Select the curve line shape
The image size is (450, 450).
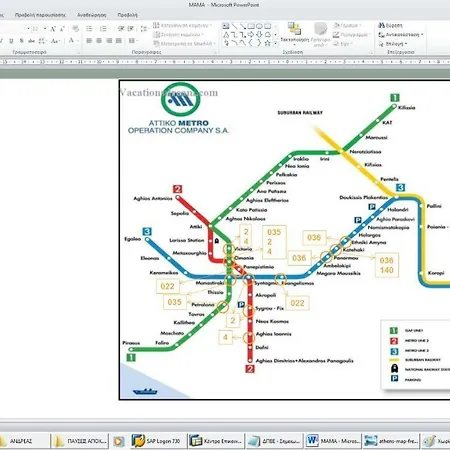243,43
